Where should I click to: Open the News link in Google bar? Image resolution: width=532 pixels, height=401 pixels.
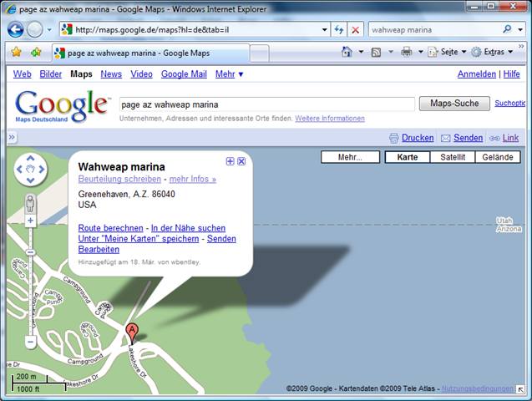pyautogui.click(x=111, y=74)
